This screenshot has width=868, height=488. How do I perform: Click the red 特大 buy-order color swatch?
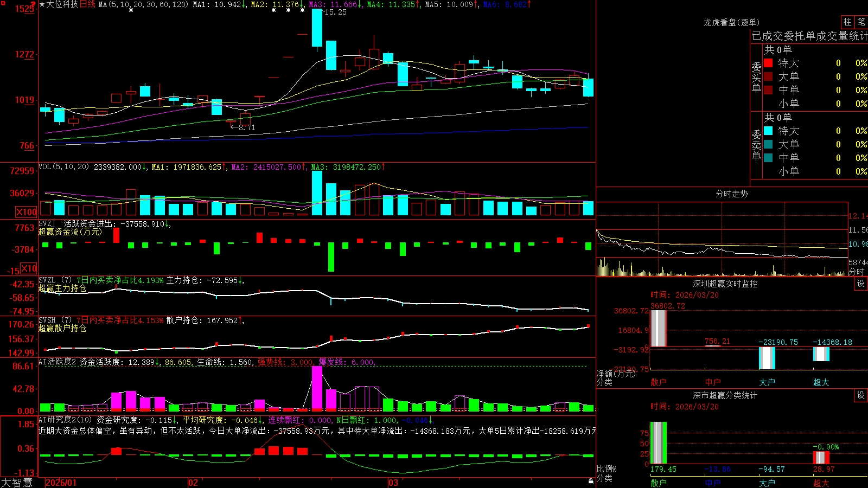[768, 63]
